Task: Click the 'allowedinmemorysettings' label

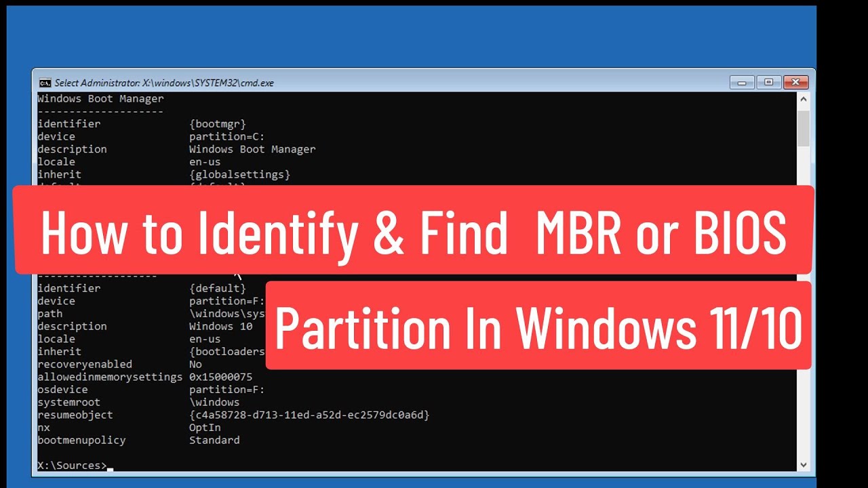Action: 110,377
